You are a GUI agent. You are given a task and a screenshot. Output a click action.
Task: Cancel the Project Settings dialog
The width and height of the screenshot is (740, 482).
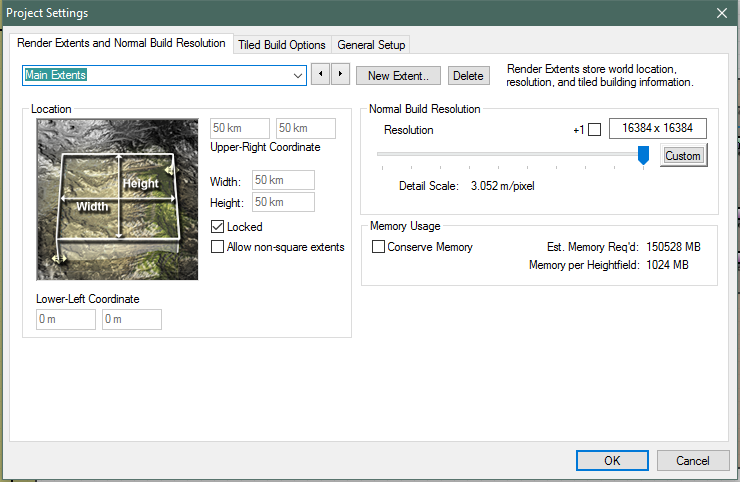pyautogui.click(x=692, y=460)
